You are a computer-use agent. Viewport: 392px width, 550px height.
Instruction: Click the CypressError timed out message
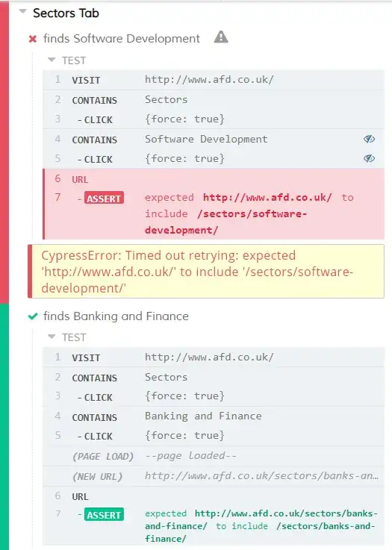205,272
